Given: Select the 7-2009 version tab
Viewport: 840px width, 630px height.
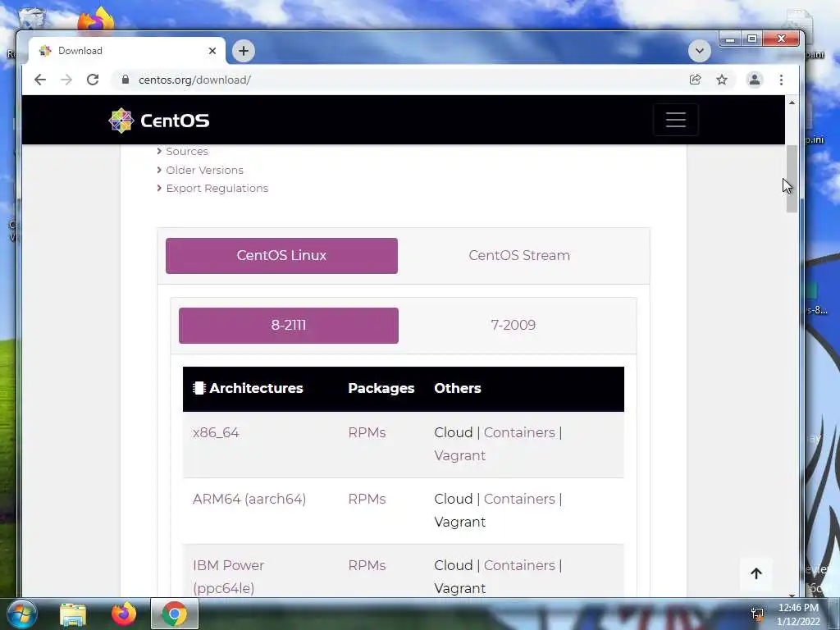Looking at the screenshot, I should point(514,325).
